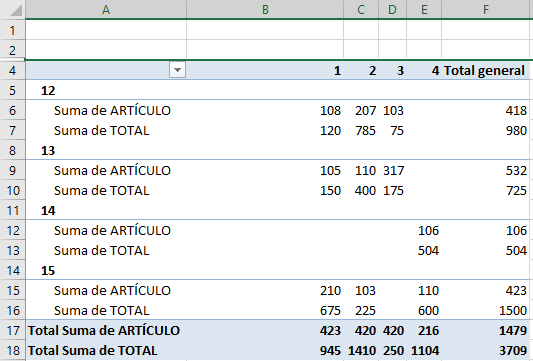Select row 1 header

[13, 30]
